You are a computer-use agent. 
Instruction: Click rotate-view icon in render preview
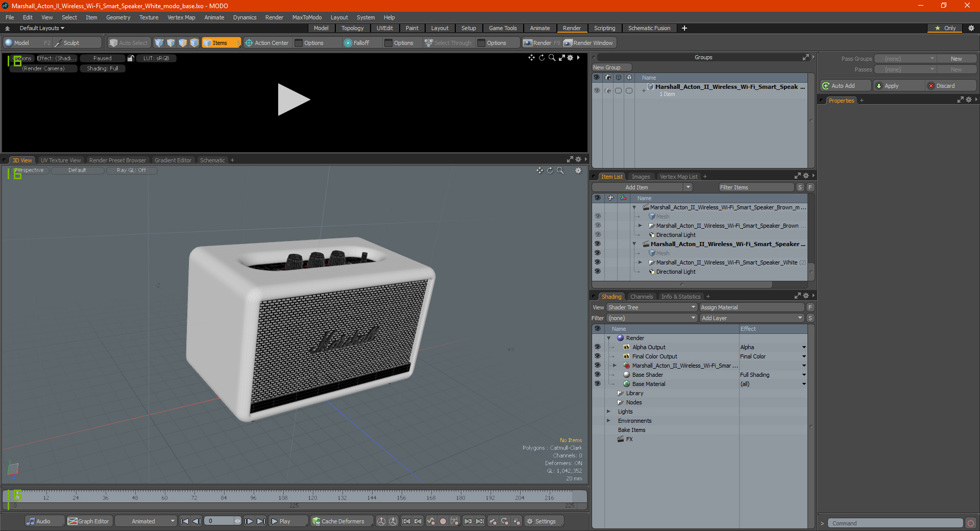coord(542,58)
